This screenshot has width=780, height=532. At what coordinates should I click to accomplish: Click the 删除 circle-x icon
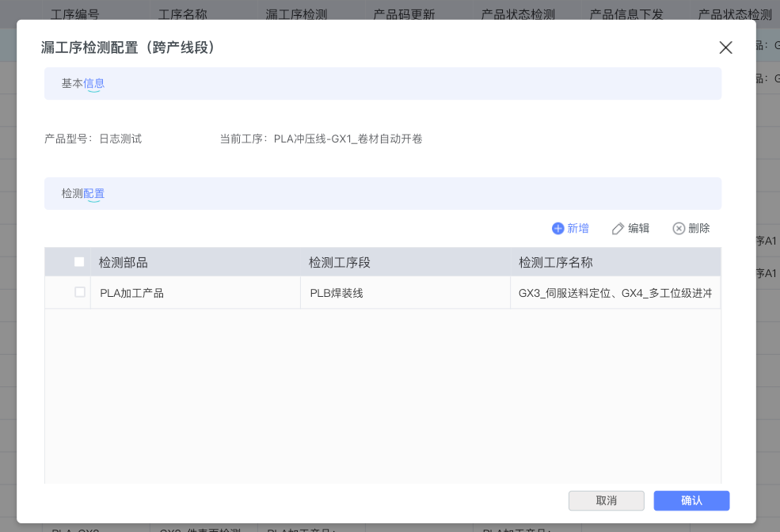pos(679,229)
